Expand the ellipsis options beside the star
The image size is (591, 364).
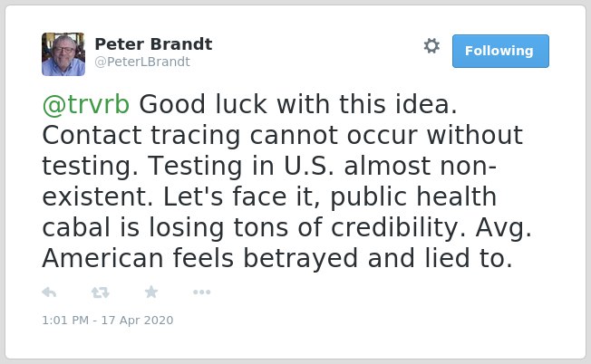201,292
